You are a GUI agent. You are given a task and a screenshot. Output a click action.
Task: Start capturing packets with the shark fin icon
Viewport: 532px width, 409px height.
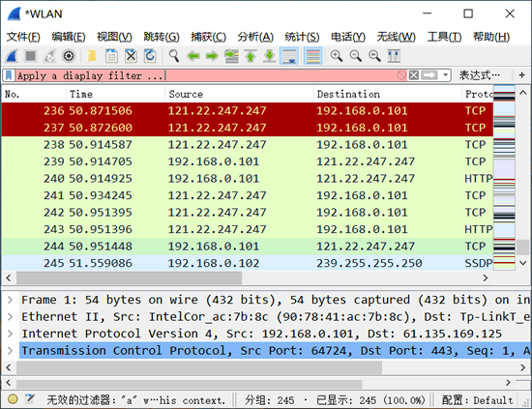(x=12, y=56)
